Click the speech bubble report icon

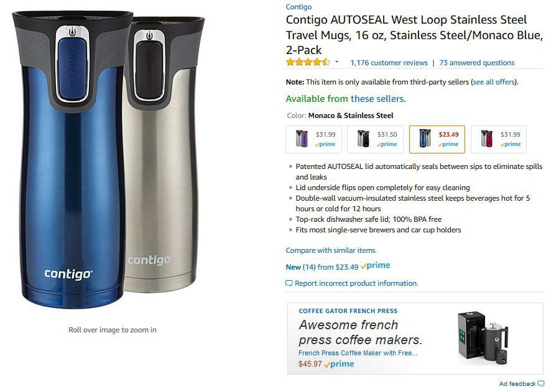click(x=289, y=283)
